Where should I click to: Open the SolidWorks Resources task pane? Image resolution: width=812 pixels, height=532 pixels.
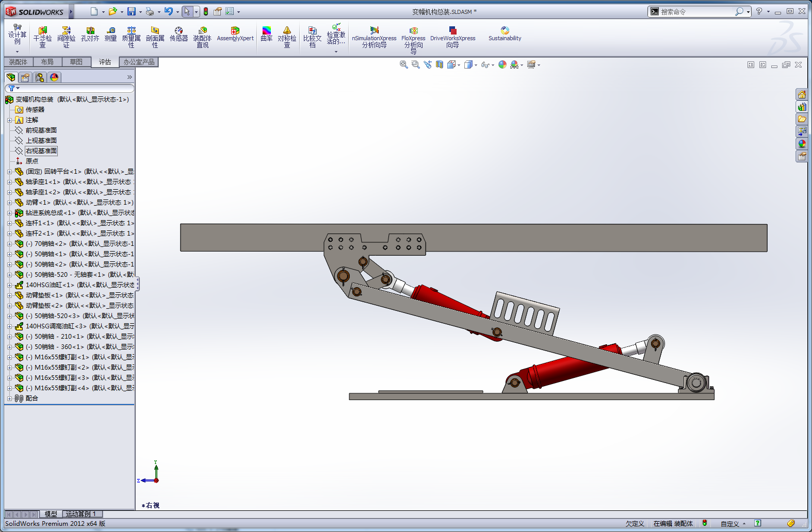coord(802,95)
